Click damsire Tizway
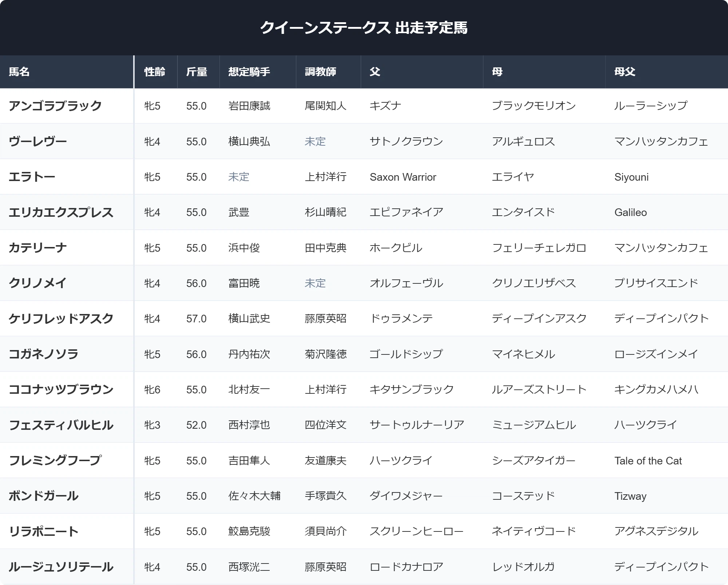The width and height of the screenshot is (728, 585). [x=630, y=496]
